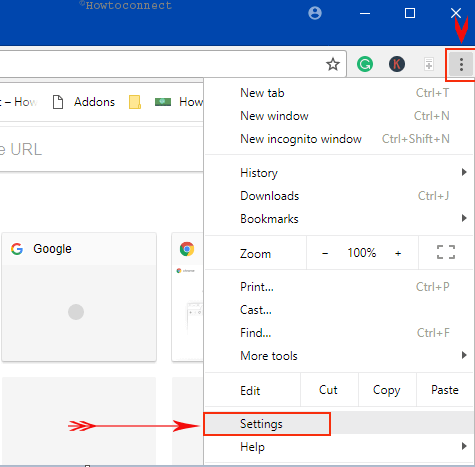Select New window from the menu
This screenshot has width=475, height=467.
[339, 116]
